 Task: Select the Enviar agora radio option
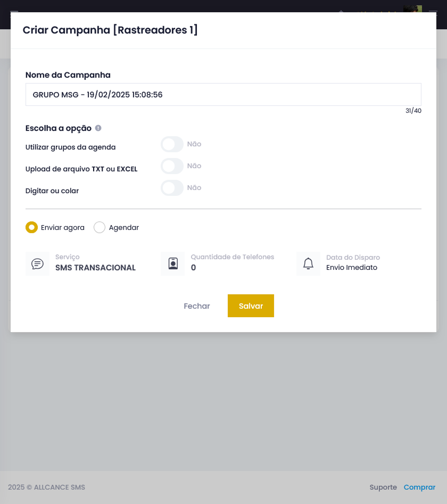(x=31, y=227)
